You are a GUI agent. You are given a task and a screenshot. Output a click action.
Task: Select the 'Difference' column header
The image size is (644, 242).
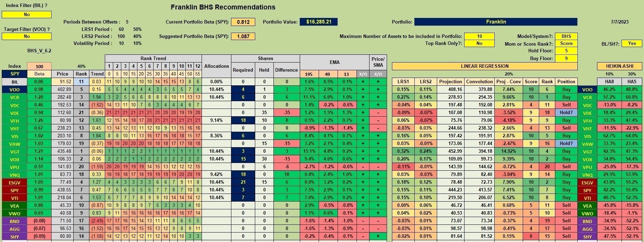tap(286, 70)
